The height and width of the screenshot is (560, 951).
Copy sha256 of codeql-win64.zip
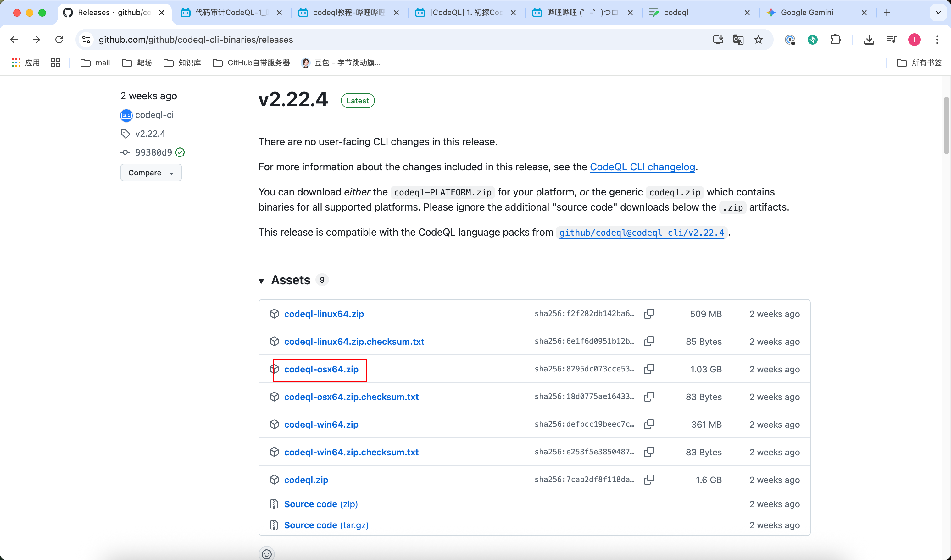pos(649,424)
